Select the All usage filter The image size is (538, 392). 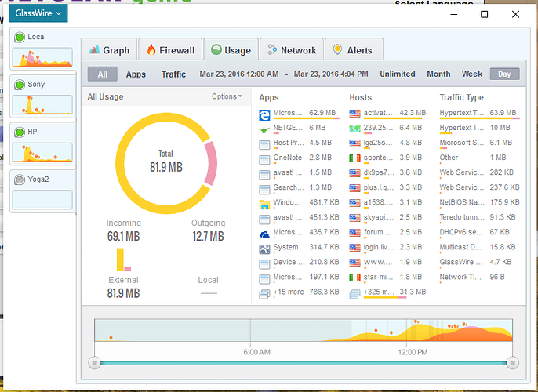[102, 74]
